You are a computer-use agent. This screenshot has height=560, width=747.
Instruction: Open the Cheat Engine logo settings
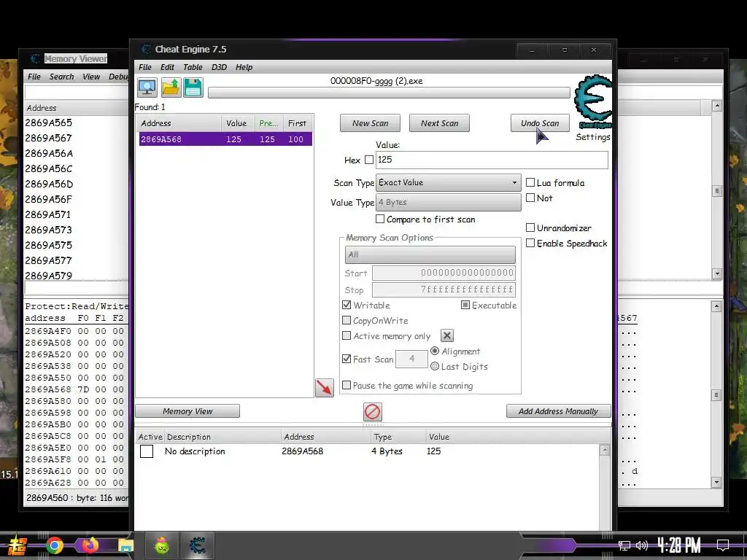click(592, 101)
